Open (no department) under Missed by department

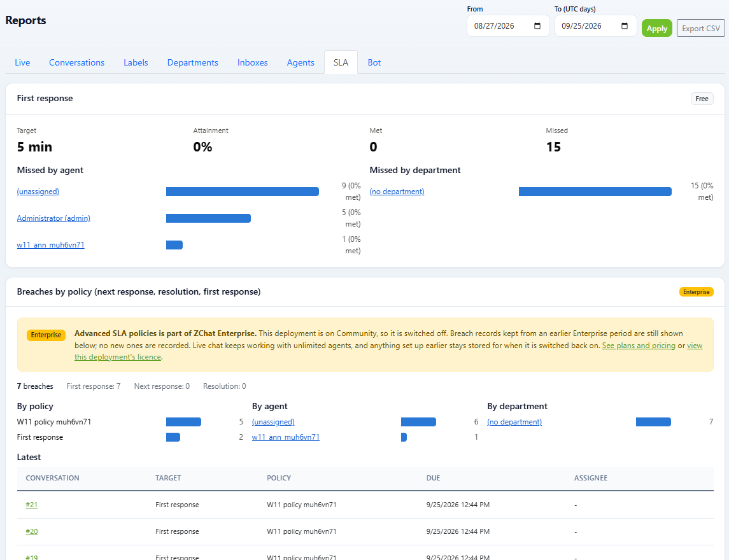click(x=397, y=192)
